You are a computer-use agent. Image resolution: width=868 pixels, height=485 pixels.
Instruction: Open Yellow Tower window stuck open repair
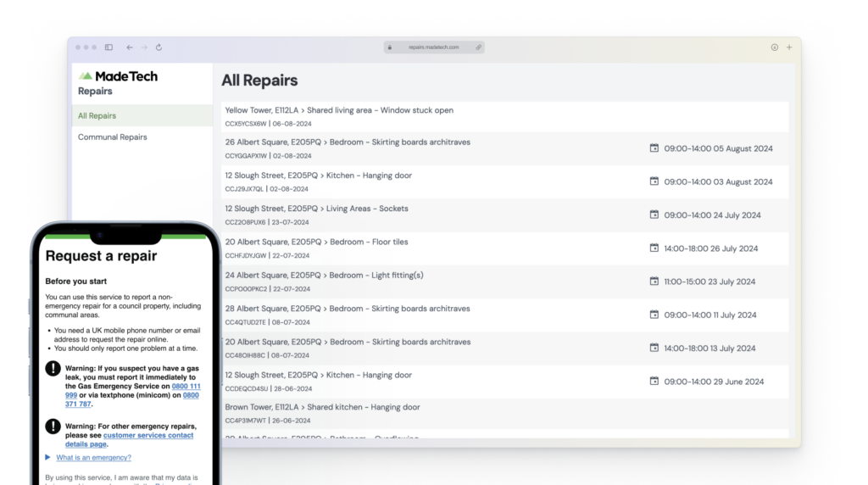tap(505, 116)
